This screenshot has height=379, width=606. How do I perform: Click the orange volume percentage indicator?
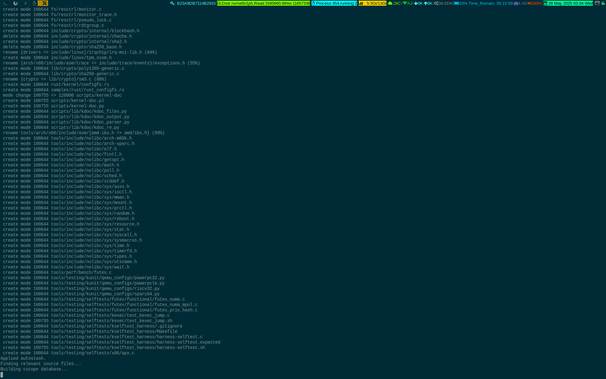(x=535, y=3)
